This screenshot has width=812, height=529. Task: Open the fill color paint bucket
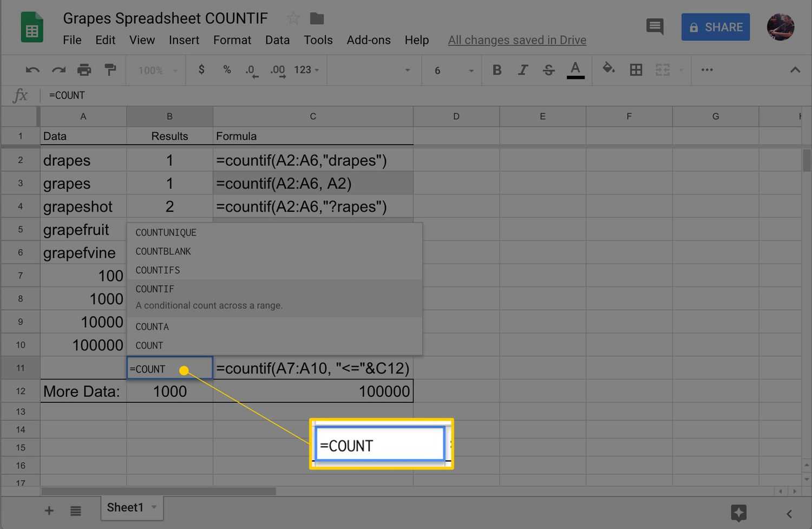coord(608,69)
